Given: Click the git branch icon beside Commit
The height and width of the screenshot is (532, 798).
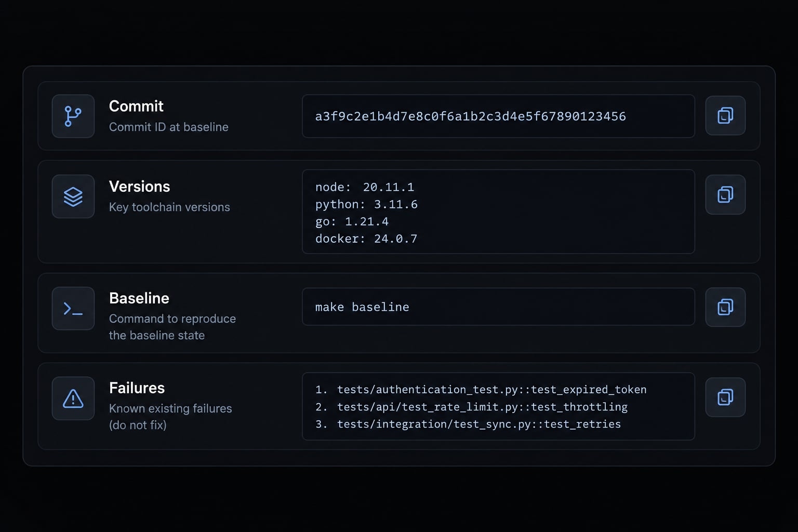Looking at the screenshot, I should click(x=73, y=116).
